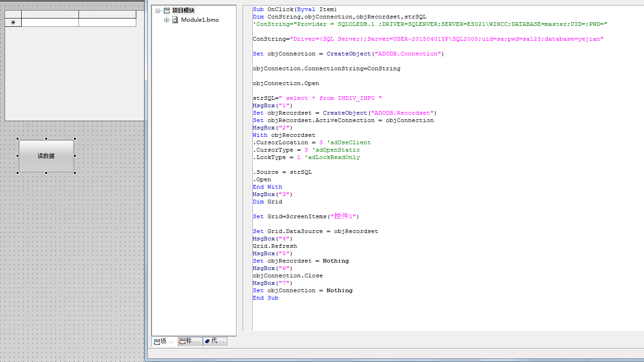The image size is (644, 362).
Task: Switch to the 项... project modules tab
Action: tap(165, 341)
